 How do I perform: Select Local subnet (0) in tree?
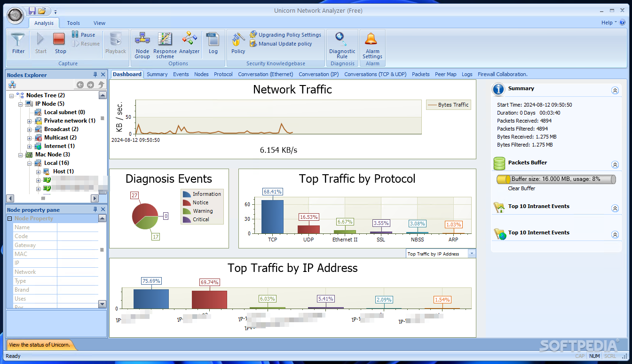[64, 112]
